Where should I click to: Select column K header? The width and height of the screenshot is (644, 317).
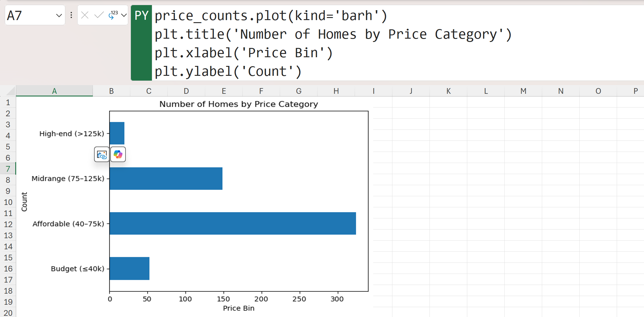448,91
